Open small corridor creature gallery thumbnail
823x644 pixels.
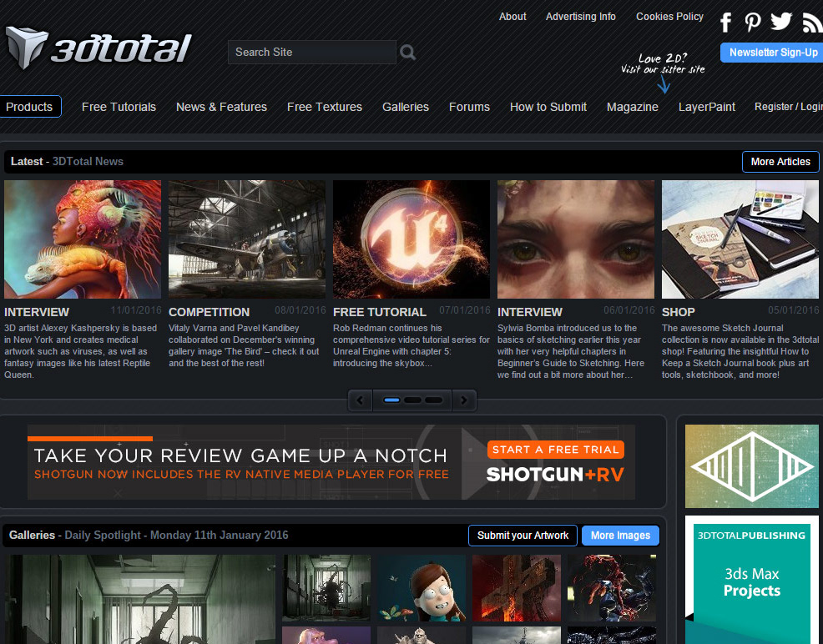[326, 588]
